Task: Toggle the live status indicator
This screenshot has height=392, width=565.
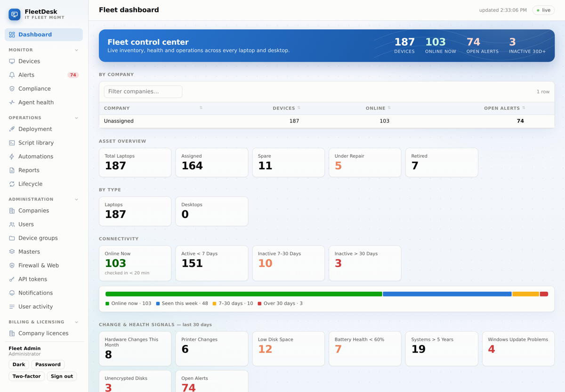Action: [543, 10]
